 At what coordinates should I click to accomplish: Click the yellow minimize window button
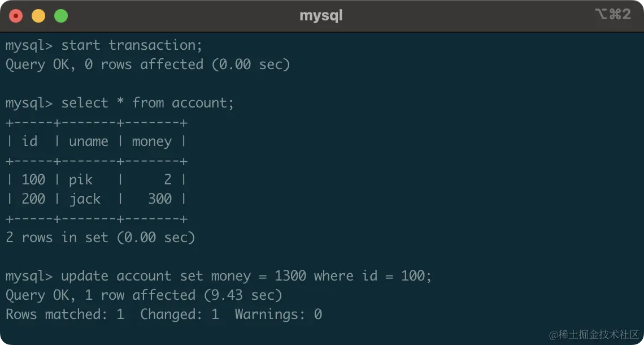pos(38,16)
